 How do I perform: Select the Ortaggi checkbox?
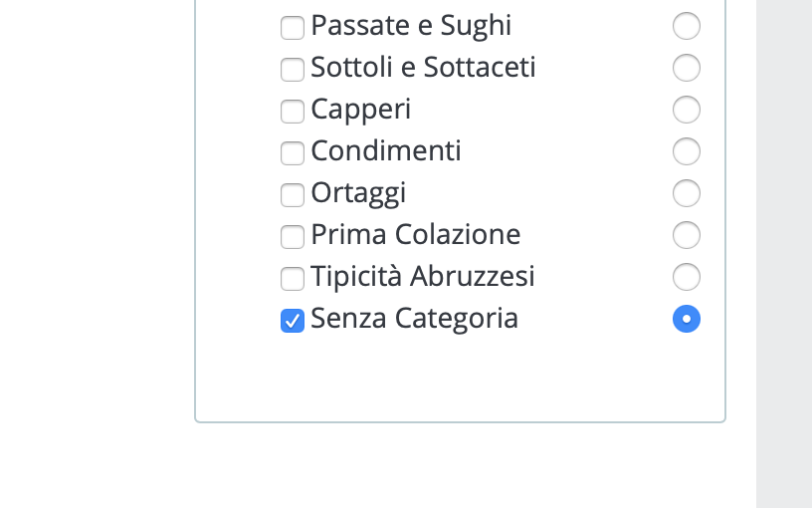(292, 195)
